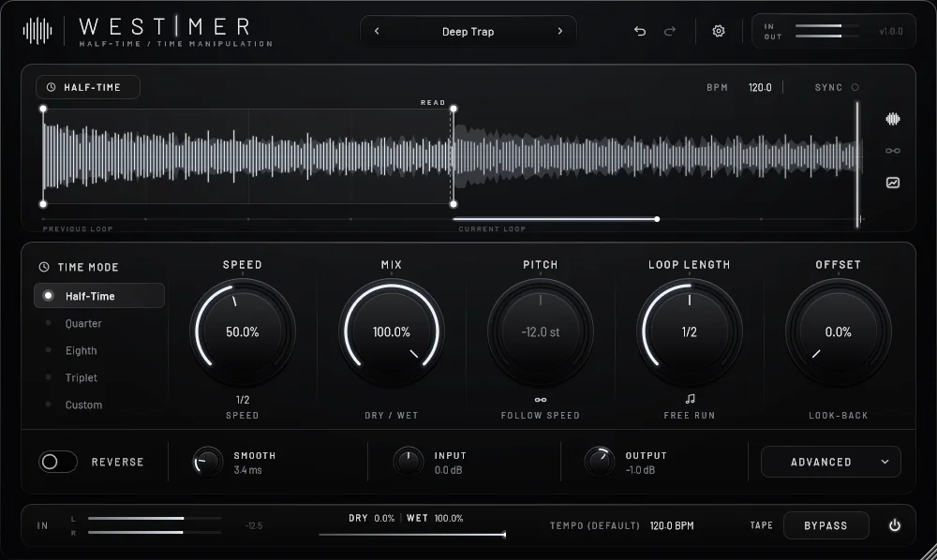Go to next preset with right chevron
Viewport: 937px width, 560px height.
pos(560,31)
